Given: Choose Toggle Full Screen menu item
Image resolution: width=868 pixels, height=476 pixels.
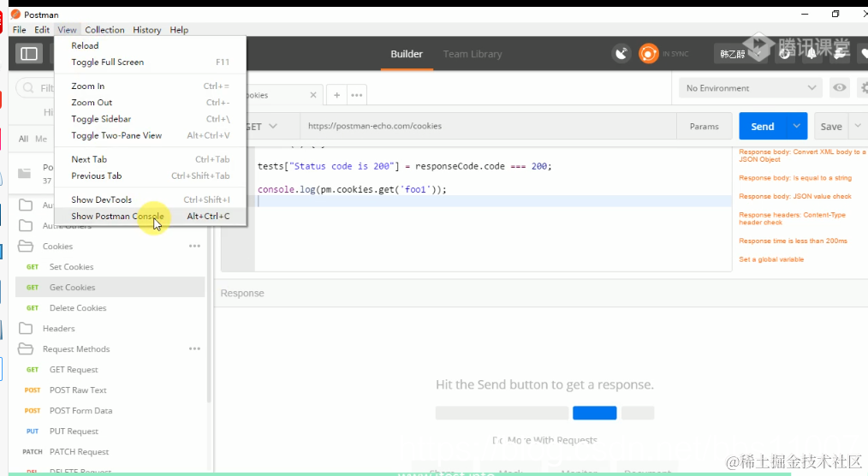Looking at the screenshot, I should (x=151, y=62).
